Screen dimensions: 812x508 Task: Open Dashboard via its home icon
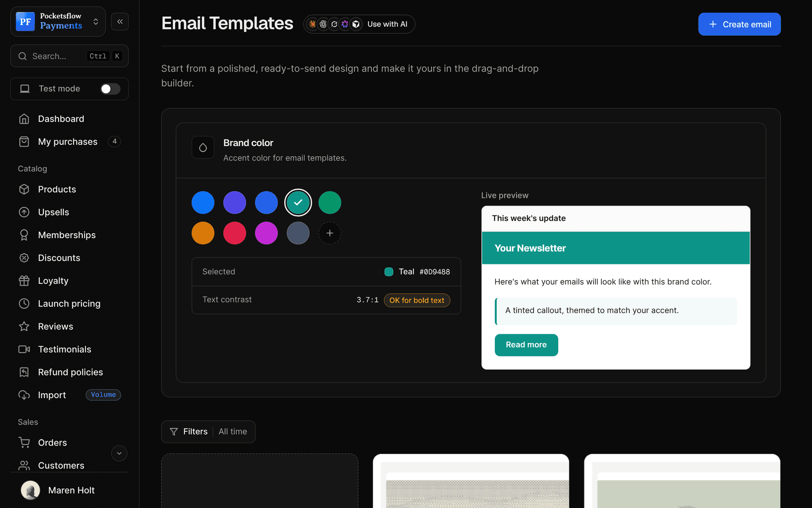point(24,119)
